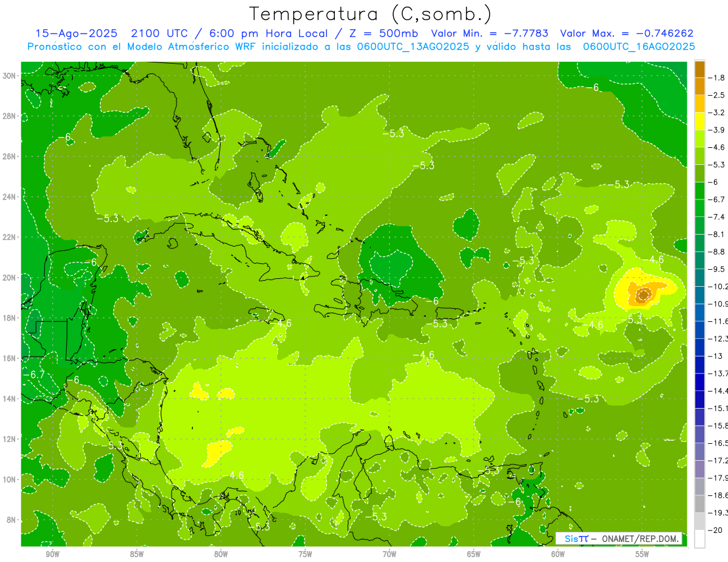Click the '-9.5' colorbar value label
728x562 pixels.
(x=717, y=269)
